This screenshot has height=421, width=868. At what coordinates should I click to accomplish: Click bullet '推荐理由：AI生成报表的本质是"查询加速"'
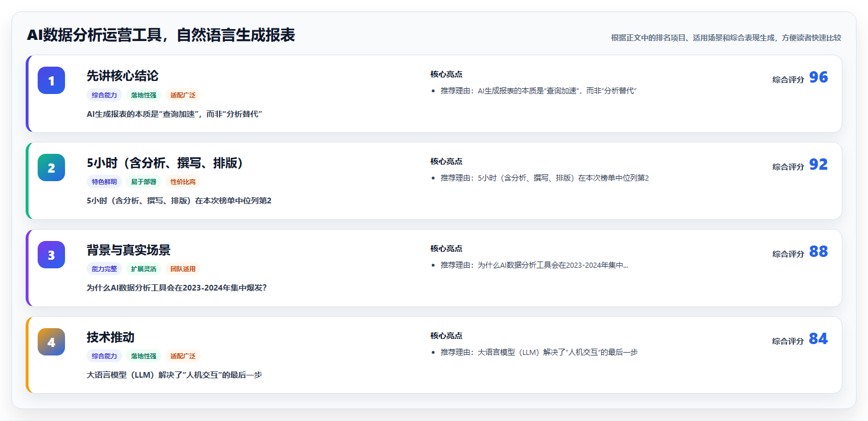point(538,91)
